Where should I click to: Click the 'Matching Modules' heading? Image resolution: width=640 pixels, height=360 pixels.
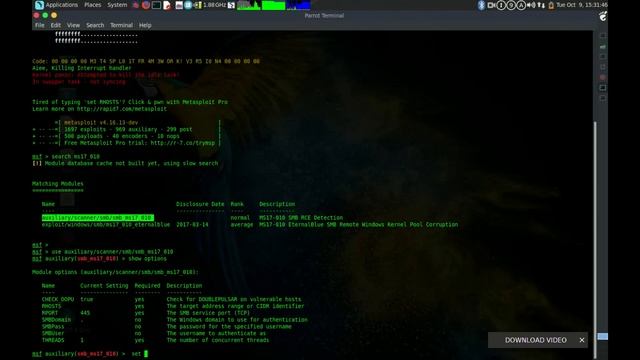point(58,184)
